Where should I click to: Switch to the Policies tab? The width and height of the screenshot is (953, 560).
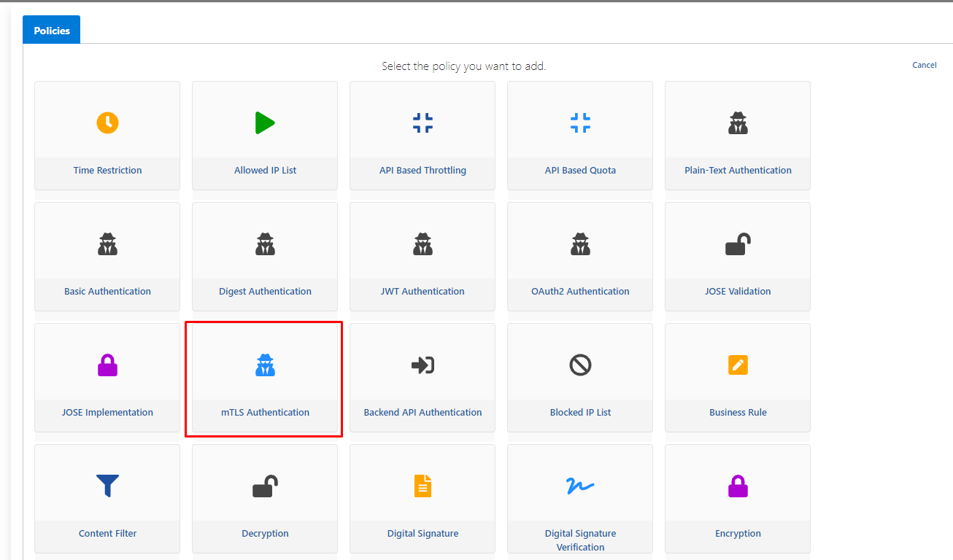click(52, 31)
